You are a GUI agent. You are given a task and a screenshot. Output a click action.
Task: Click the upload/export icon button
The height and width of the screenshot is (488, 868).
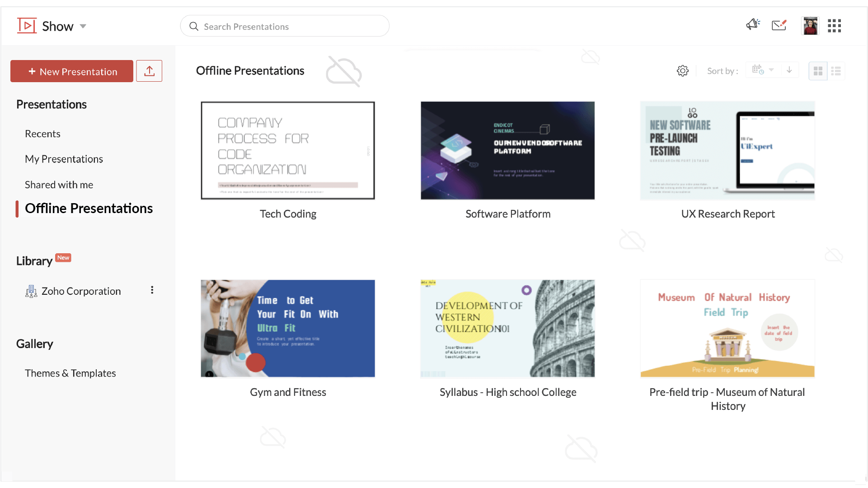(149, 71)
